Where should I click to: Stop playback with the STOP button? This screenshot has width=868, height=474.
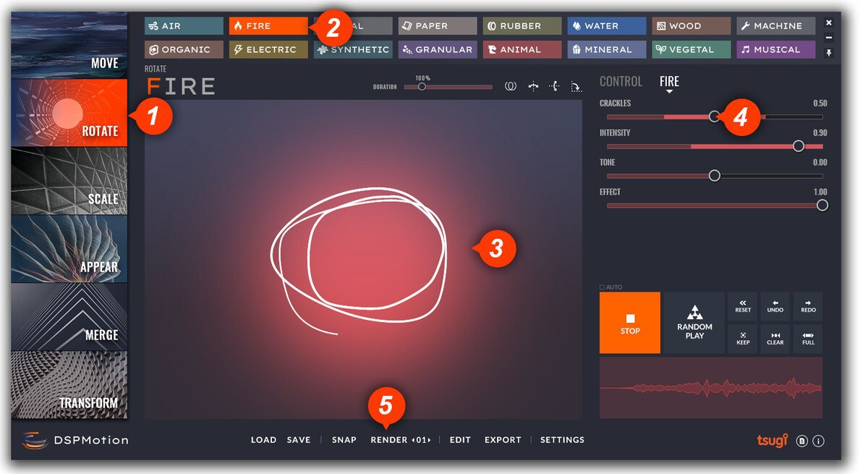tap(630, 323)
